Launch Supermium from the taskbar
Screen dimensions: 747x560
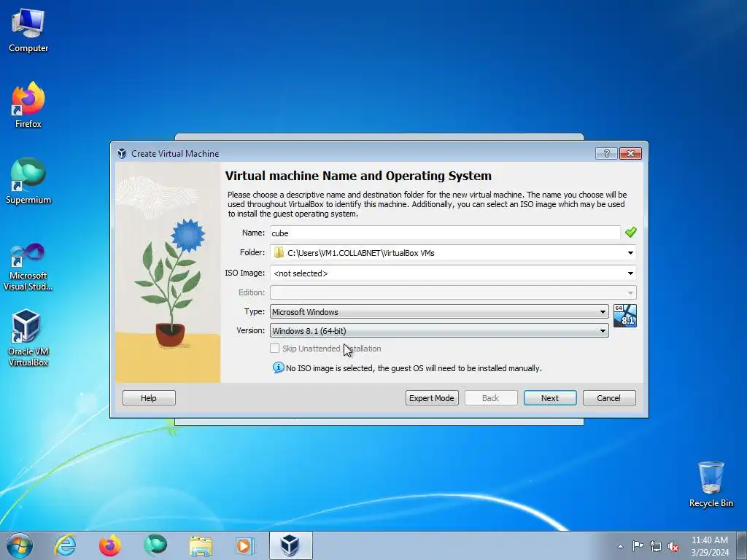click(155, 545)
